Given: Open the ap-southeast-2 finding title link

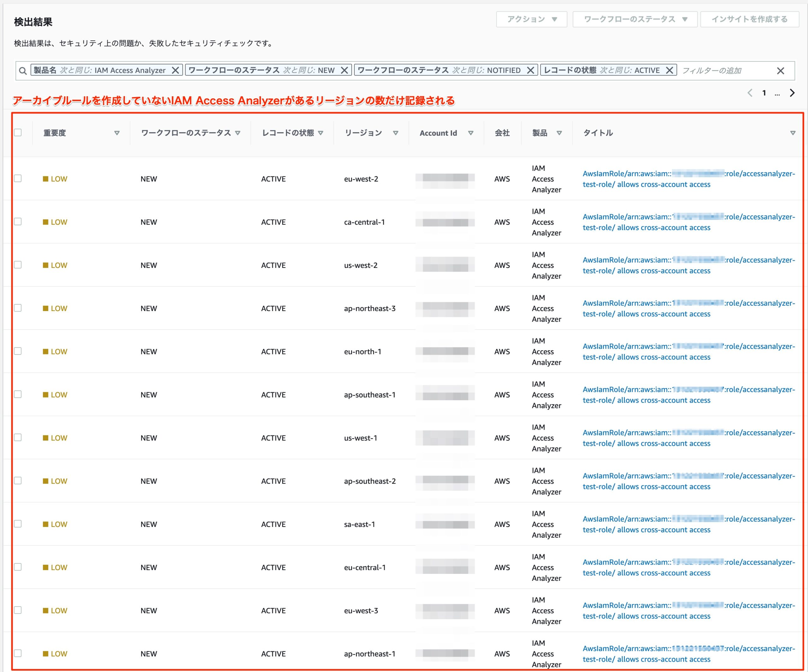Looking at the screenshot, I should [689, 481].
